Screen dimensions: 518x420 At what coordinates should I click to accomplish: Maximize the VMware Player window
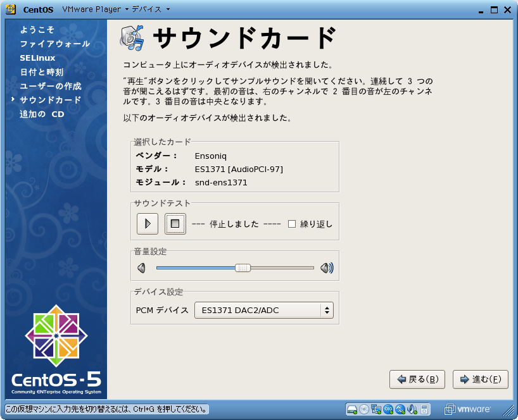coord(494,10)
